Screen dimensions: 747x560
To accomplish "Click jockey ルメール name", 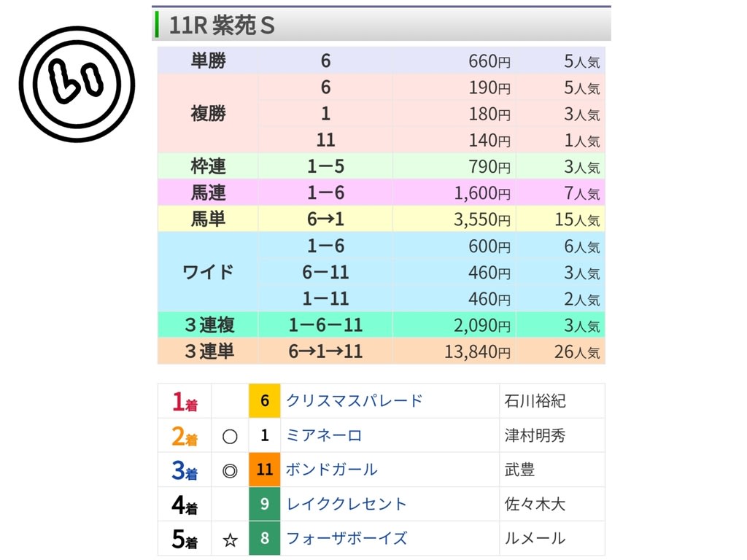I will tap(535, 538).
